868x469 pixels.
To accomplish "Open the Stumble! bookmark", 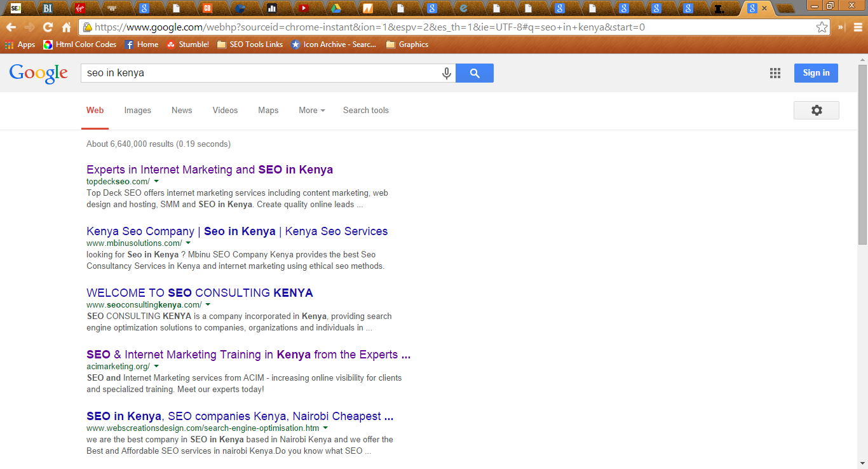I will tap(187, 44).
